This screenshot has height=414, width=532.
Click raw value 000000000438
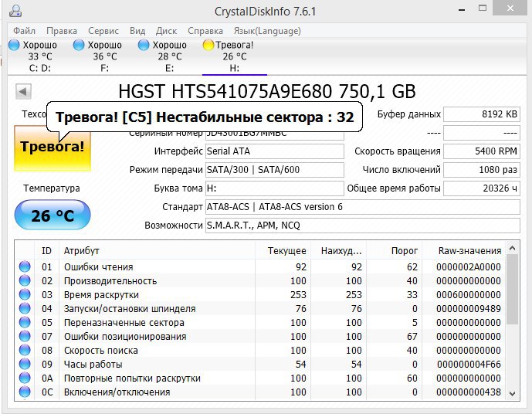[x=469, y=392]
